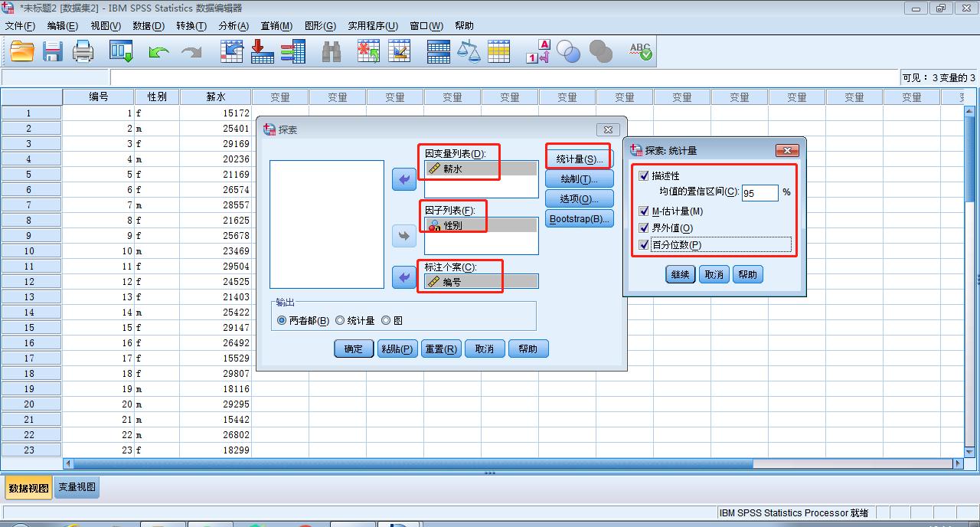Viewport: 980px width, 527px height.
Task: Open the 实用程序 menu
Action: pyautogui.click(x=373, y=25)
